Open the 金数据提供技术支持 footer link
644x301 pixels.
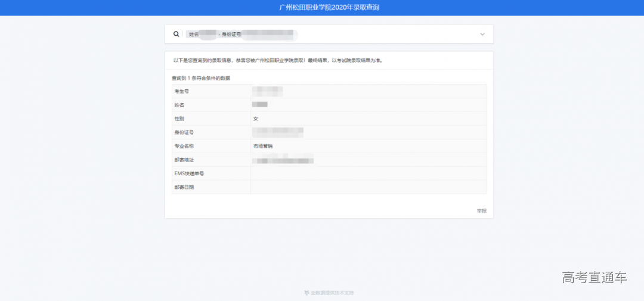click(x=332, y=293)
